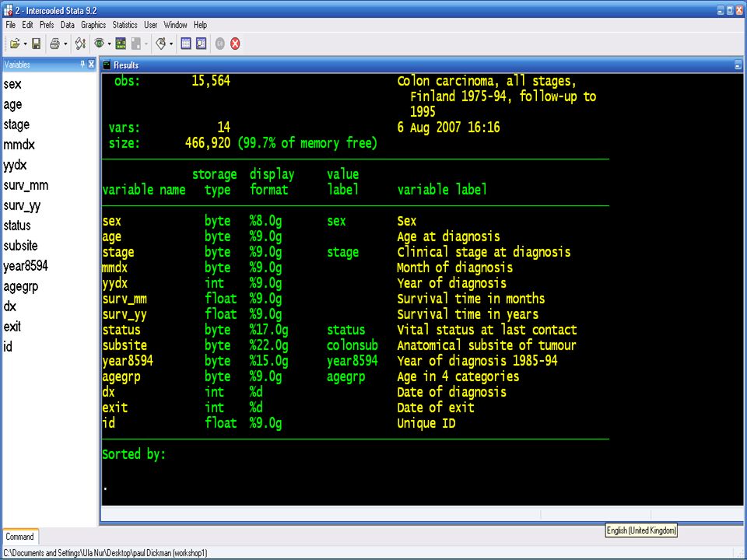Select variable status in Variables list
The width and height of the screenshot is (747, 560).
(x=17, y=226)
